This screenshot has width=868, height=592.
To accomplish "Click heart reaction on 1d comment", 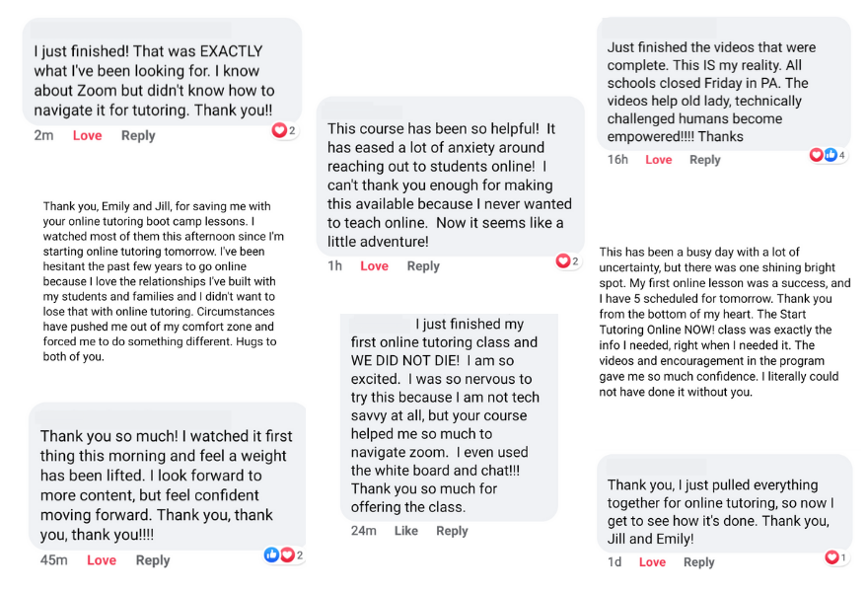I will 832,557.
